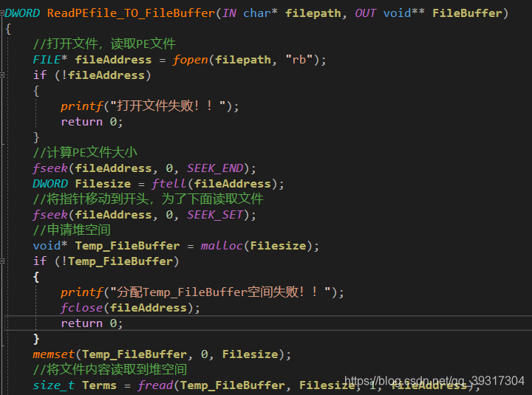Click the ftell function call
Image resolution: width=532 pixels, height=395 pixels.
click(x=169, y=184)
